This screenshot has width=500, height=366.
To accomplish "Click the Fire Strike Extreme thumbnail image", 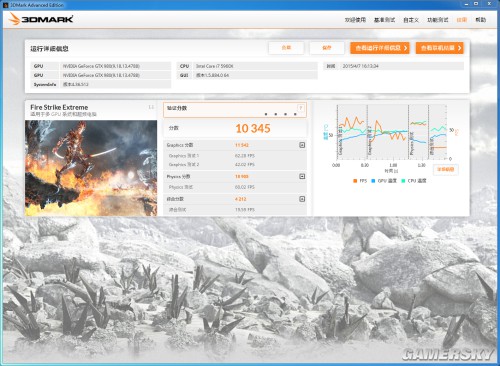I will click(x=91, y=168).
